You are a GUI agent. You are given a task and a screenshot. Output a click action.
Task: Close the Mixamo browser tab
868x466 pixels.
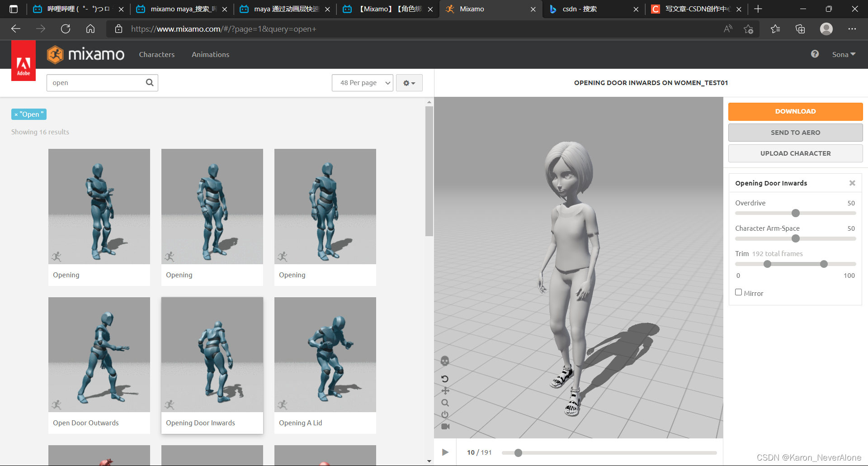point(533,9)
